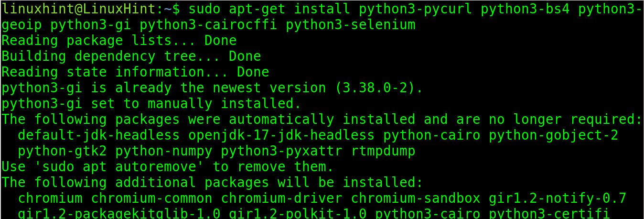The image size is (644, 219).
Task: Click openjdk-17-jdk-headless package name
Action: tap(282, 135)
